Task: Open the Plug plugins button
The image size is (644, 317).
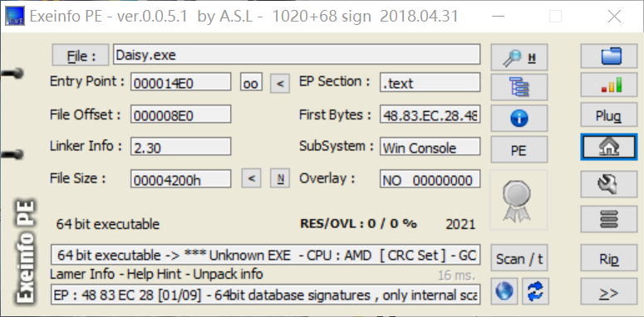Action: click(608, 115)
